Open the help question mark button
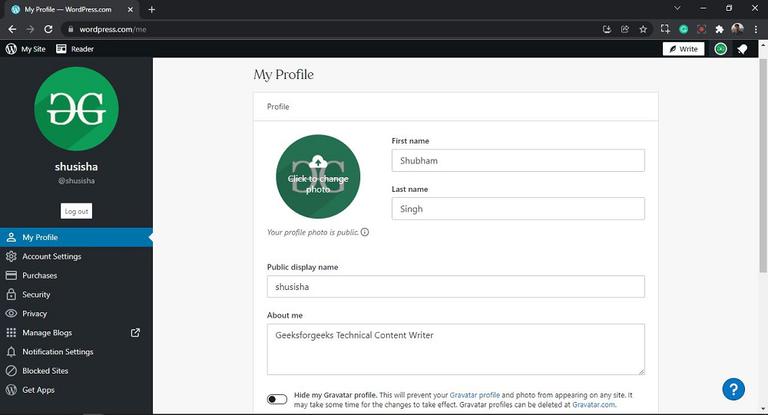 733,390
